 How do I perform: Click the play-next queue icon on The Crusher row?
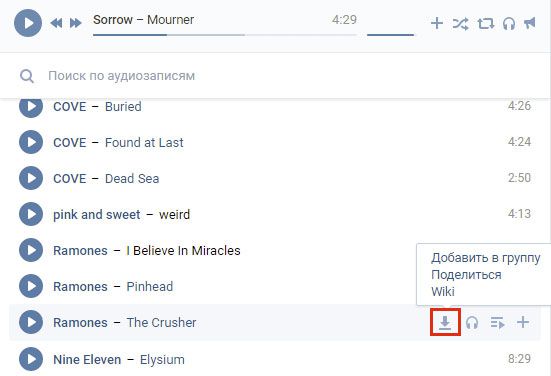498,322
